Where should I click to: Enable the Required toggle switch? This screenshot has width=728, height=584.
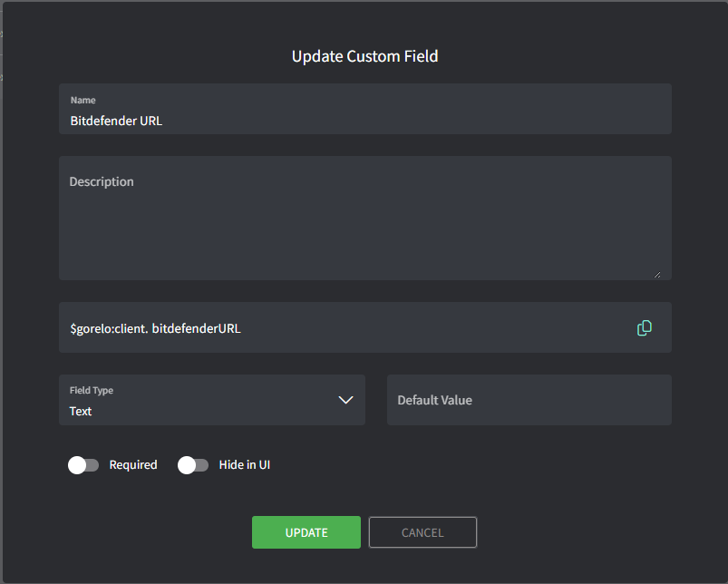pos(83,465)
